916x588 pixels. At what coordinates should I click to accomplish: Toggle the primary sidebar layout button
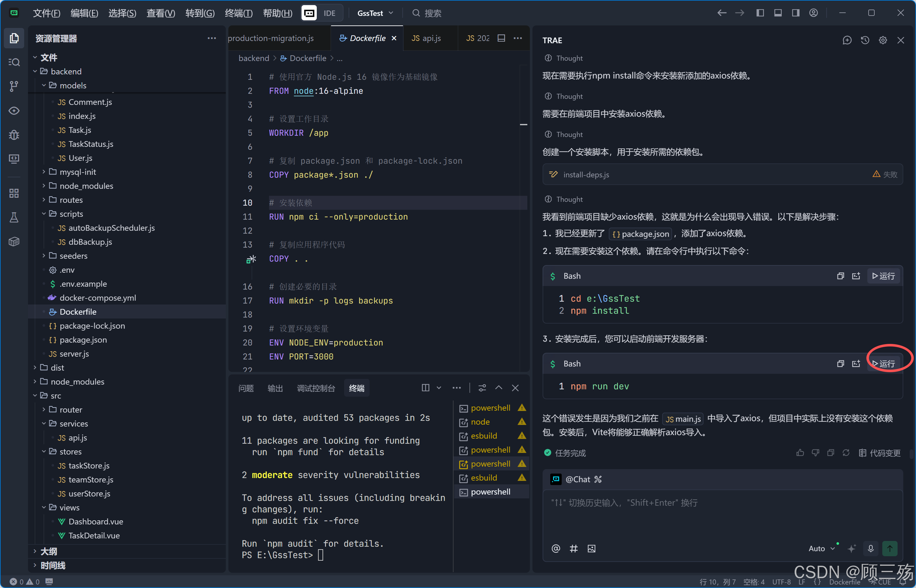(760, 13)
